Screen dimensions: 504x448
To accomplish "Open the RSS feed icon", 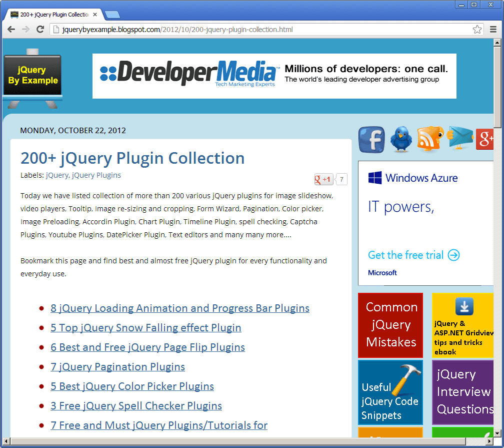I will (430, 138).
